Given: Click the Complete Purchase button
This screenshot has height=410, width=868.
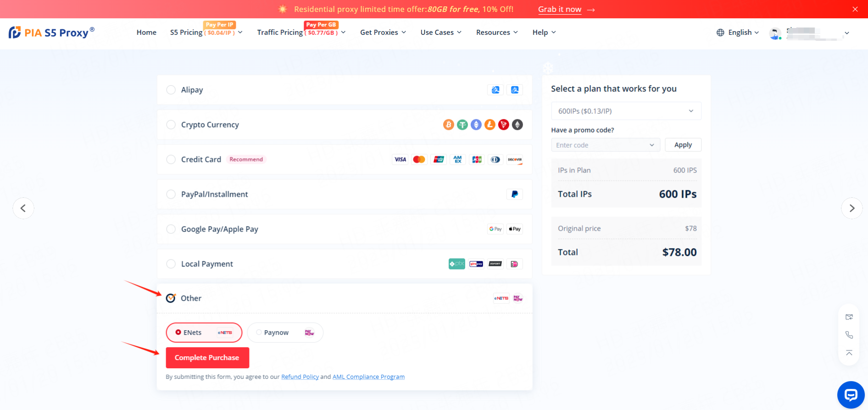Looking at the screenshot, I should pyautogui.click(x=207, y=358).
